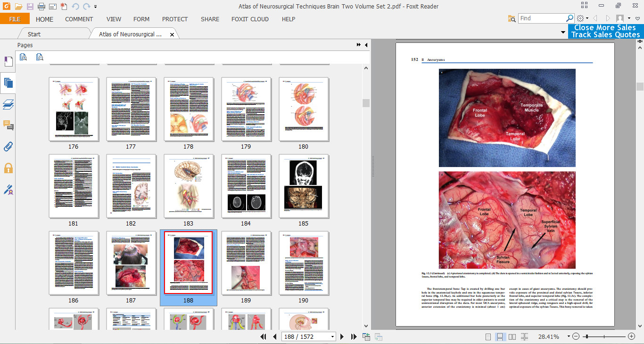The height and width of the screenshot is (344, 644).
Task: Create a new PDF from blank page icon
Action: coord(64,7)
